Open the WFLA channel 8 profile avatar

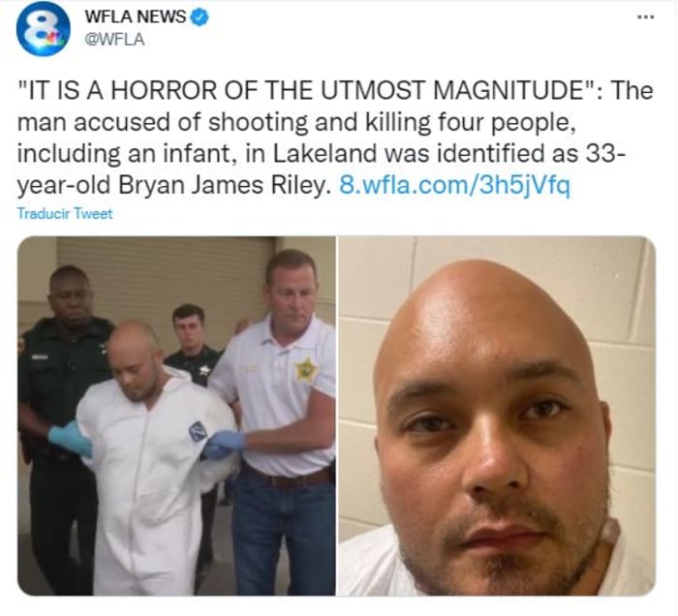click(x=44, y=29)
